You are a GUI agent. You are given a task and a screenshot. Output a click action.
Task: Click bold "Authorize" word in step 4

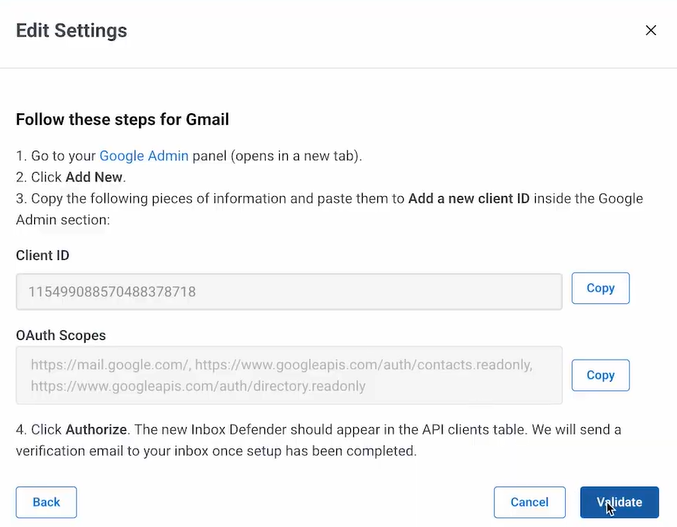[96, 430]
